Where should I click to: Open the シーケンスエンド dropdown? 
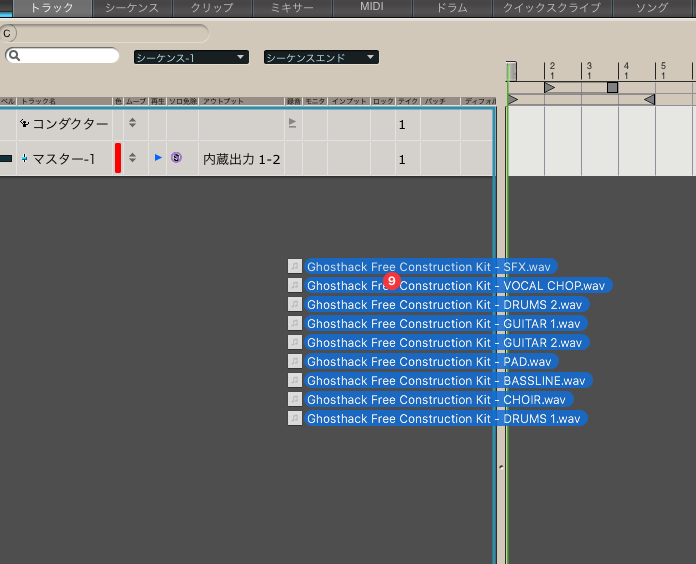pos(321,57)
